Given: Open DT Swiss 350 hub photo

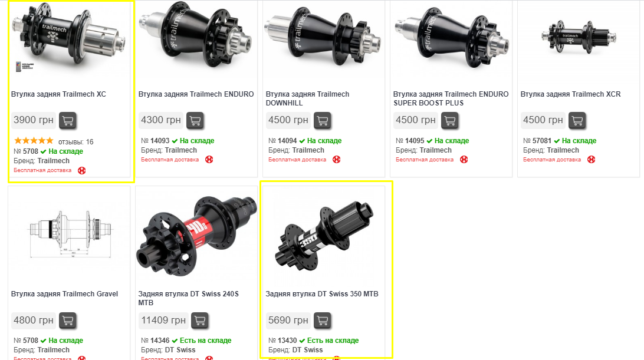Looking at the screenshot, I should tap(324, 235).
